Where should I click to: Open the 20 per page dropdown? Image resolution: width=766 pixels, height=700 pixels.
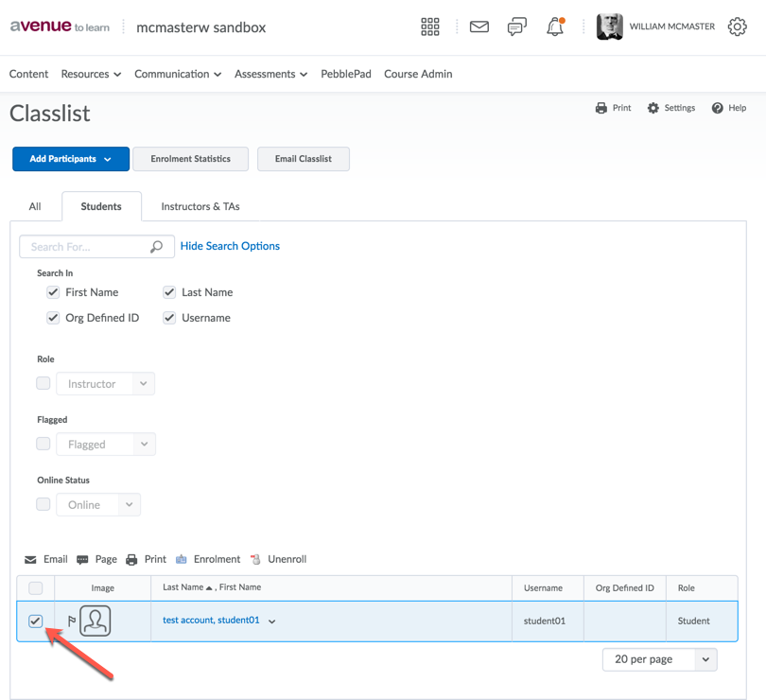659,659
